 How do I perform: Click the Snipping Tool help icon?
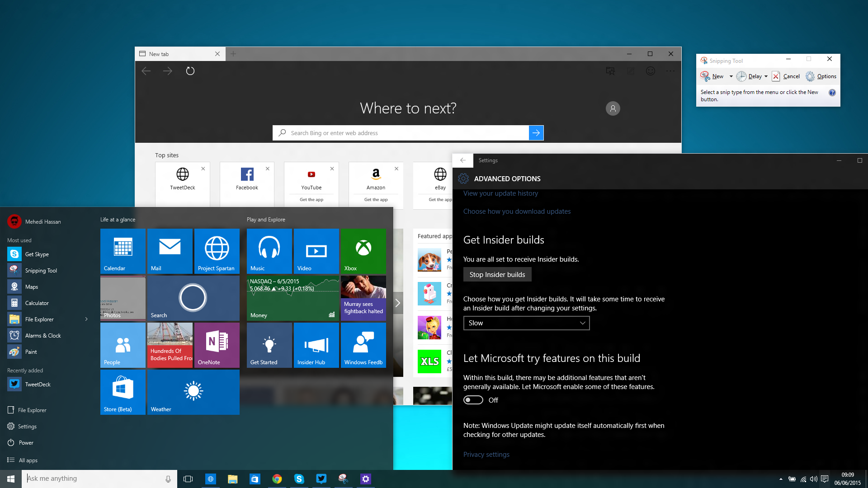pos(832,93)
